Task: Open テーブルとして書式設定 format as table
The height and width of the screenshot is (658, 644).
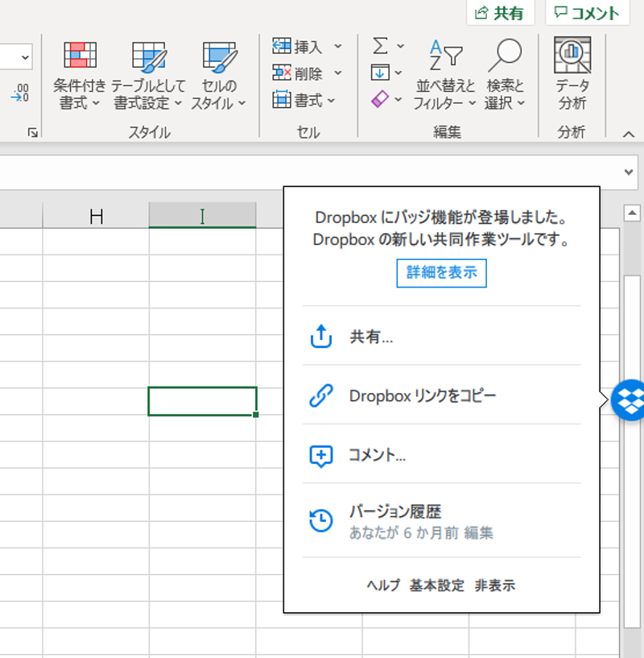Action: (148, 76)
